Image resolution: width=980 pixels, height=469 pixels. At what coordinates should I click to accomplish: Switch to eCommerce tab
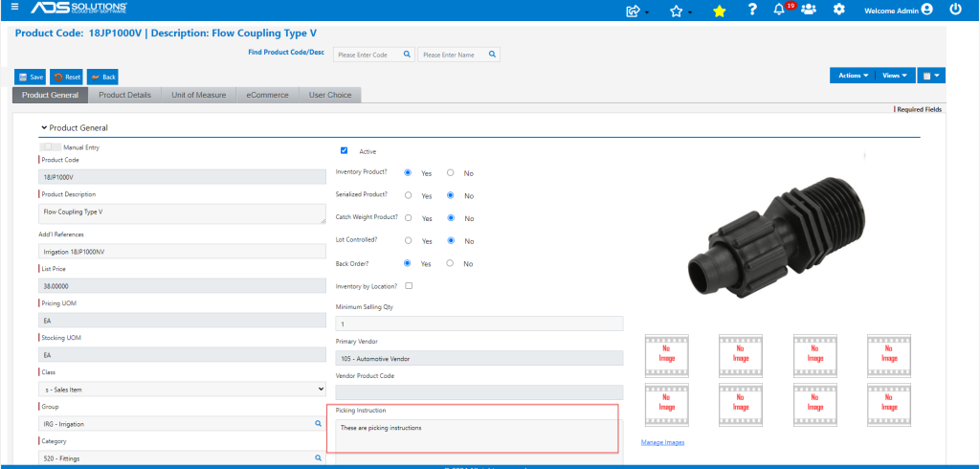[x=268, y=95]
